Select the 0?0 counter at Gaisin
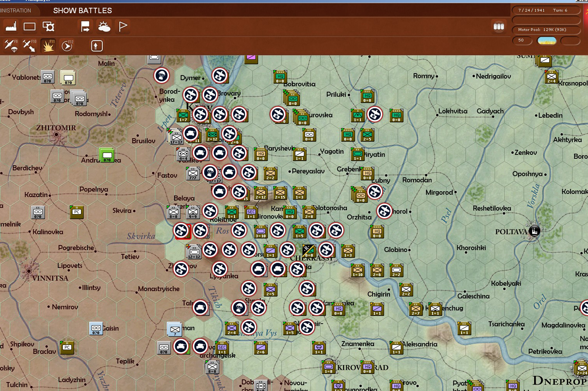 (x=96, y=329)
